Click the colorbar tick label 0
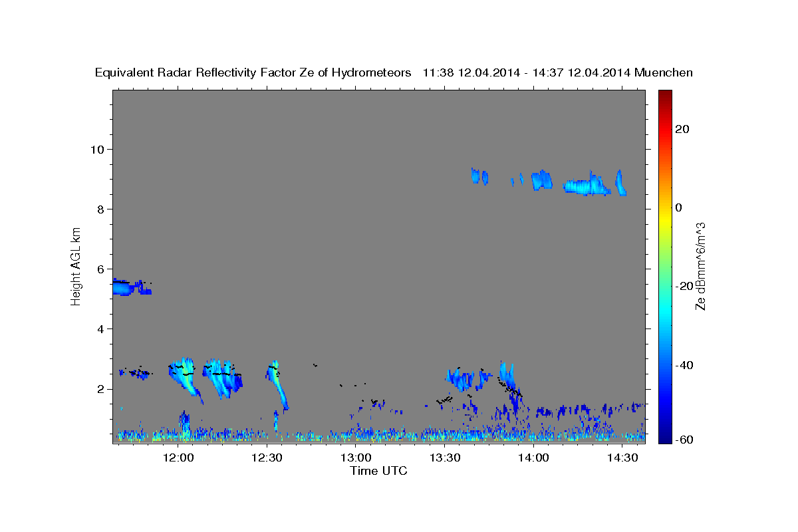The image size is (798, 532). click(x=679, y=207)
